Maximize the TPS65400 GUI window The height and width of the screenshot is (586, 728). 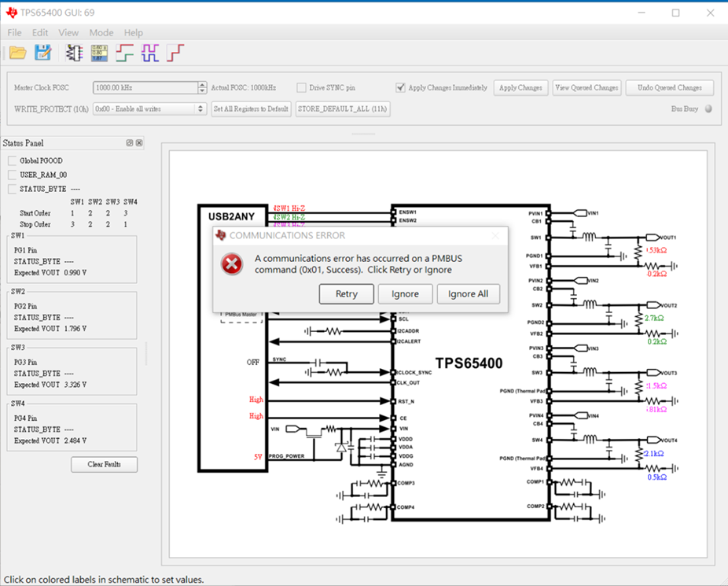tap(675, 13)
